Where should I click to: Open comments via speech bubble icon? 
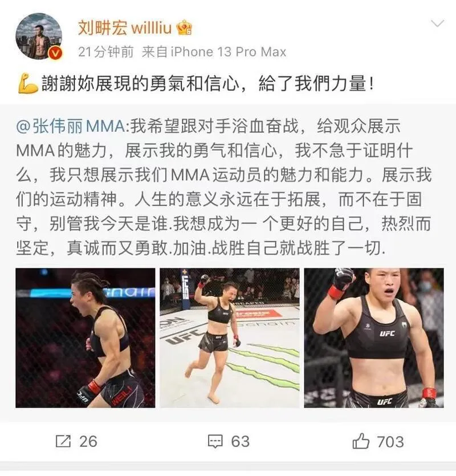pos(215,441)
